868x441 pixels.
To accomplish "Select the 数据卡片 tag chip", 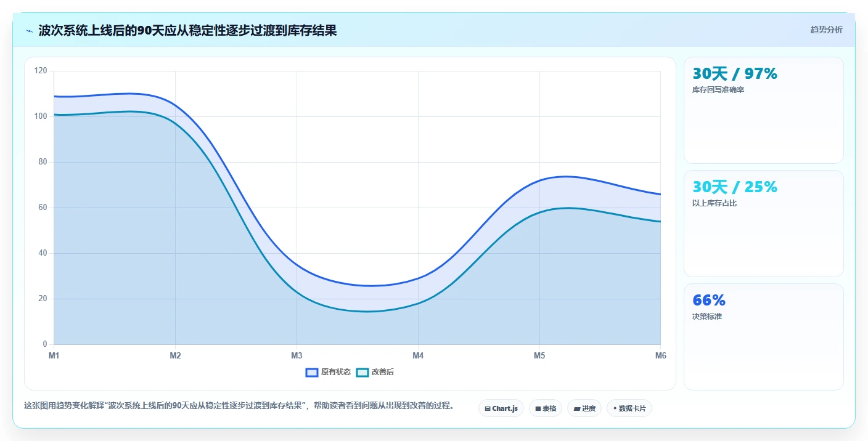I will [629, 408].
